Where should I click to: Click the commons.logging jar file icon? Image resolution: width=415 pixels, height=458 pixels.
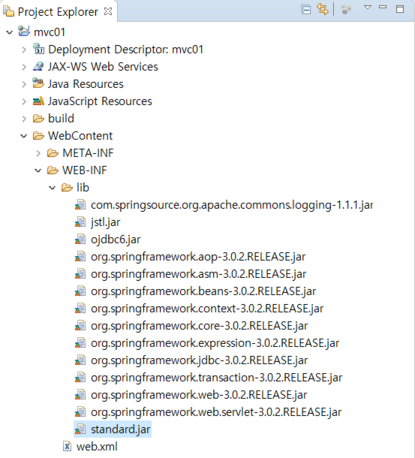pos(80,205)
